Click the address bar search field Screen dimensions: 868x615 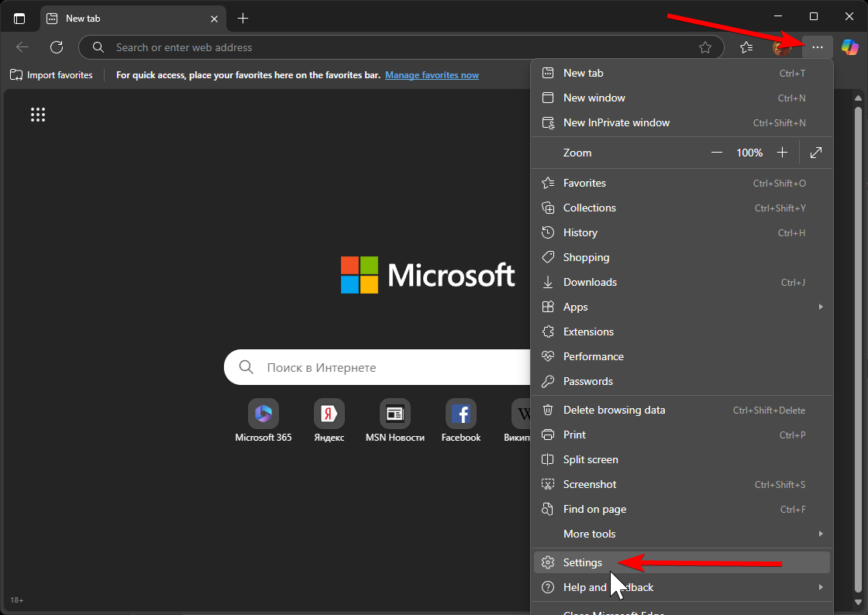[x=401, y=47]
